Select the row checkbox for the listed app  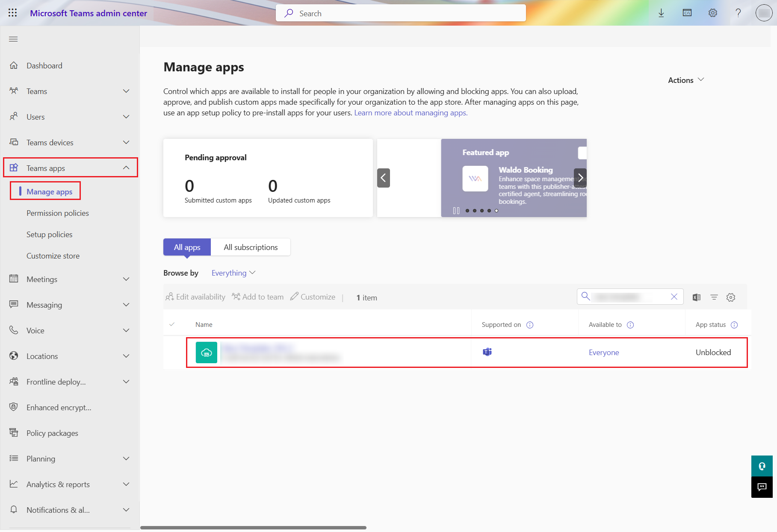[173, 352]
